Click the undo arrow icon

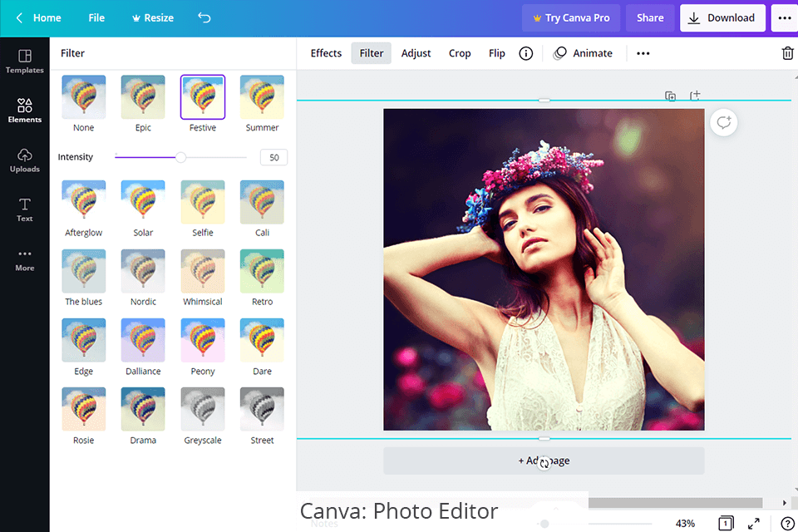pos(204,17)
